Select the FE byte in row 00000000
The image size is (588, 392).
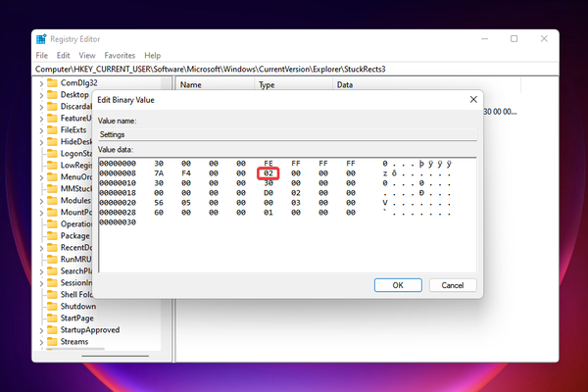tap(269, 164)
